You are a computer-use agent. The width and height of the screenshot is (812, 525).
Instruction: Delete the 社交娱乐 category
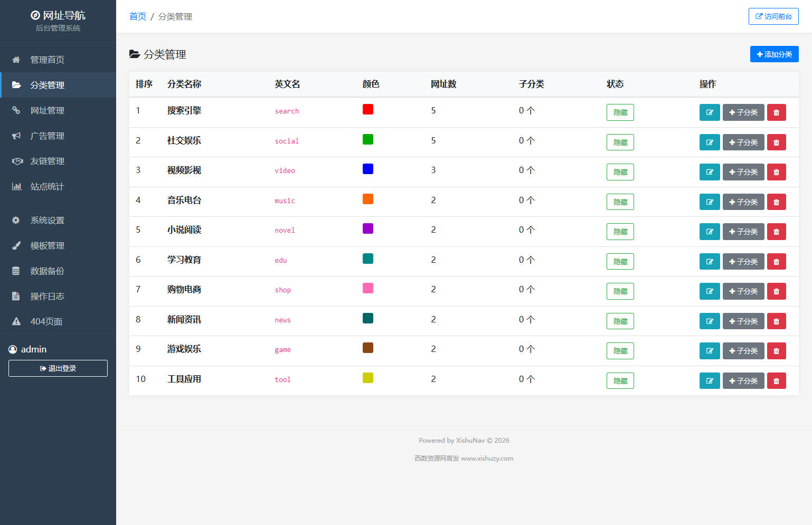point(776,142)
